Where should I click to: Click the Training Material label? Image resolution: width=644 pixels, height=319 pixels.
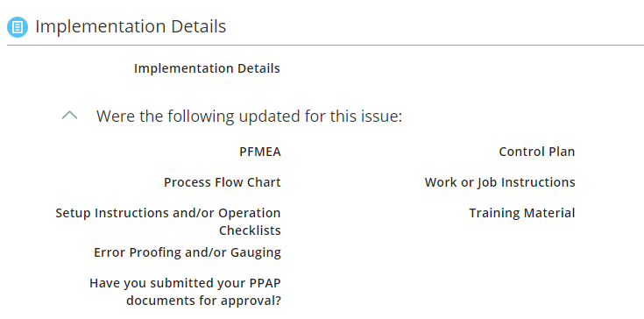(522, 213)
